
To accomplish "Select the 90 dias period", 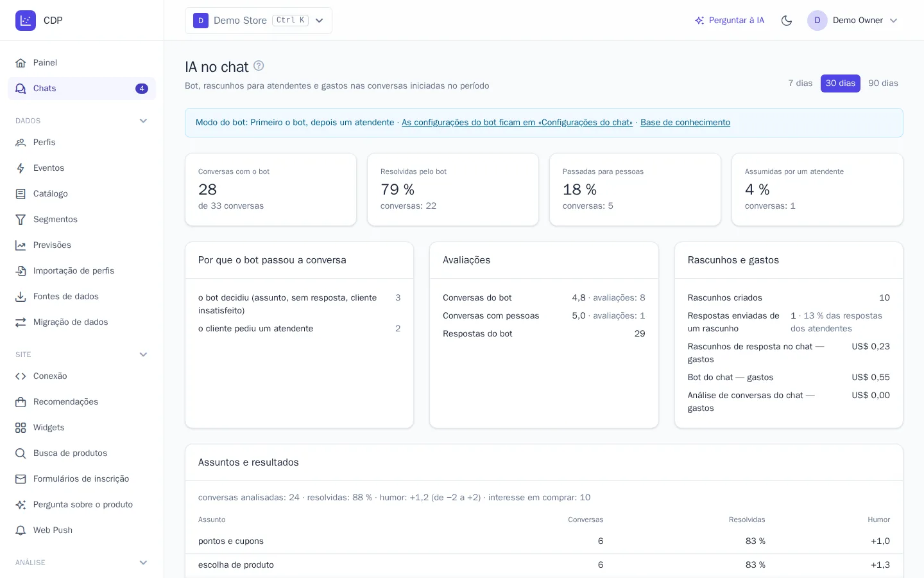I will (x=883, y=83).
